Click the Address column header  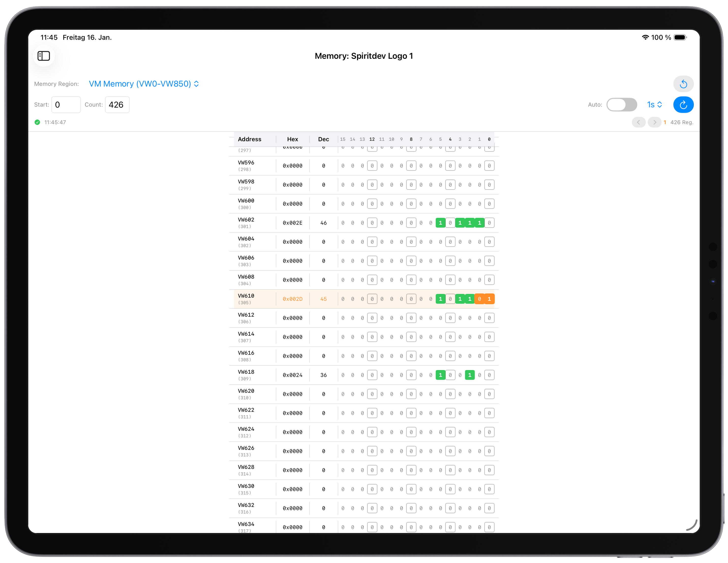(249, 139)
